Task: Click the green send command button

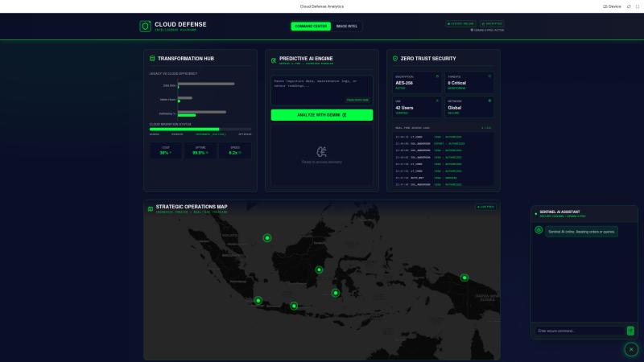Action: [630, 331]
